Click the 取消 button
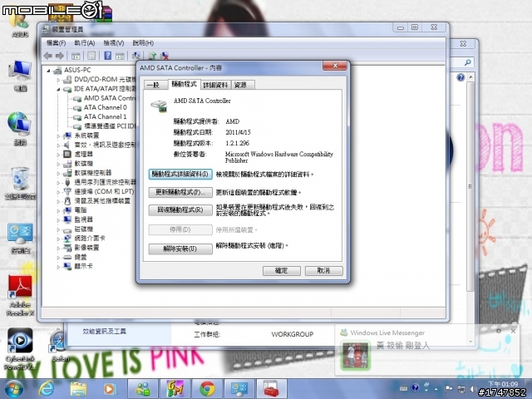Screen dimensions: 532x399 [x=323, y=271]
